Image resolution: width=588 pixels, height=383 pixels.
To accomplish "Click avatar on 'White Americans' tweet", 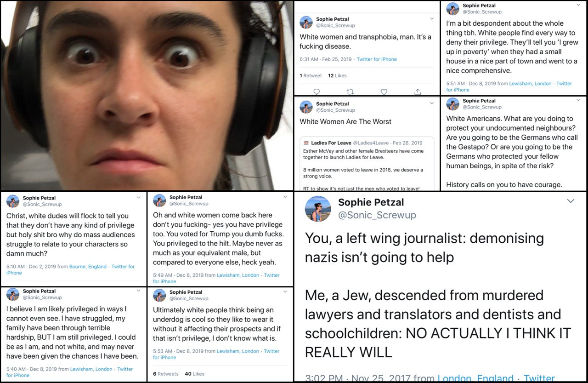I will click(x=453, y=104).
